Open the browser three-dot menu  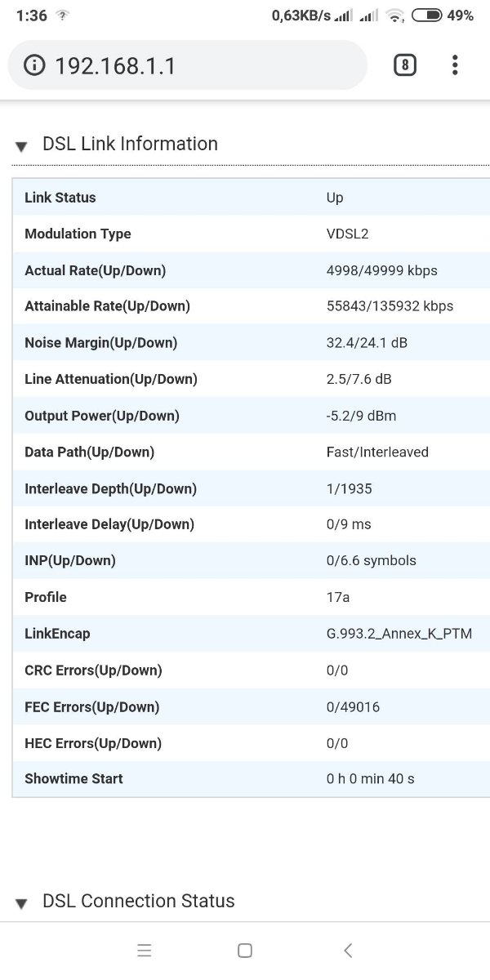455,65
